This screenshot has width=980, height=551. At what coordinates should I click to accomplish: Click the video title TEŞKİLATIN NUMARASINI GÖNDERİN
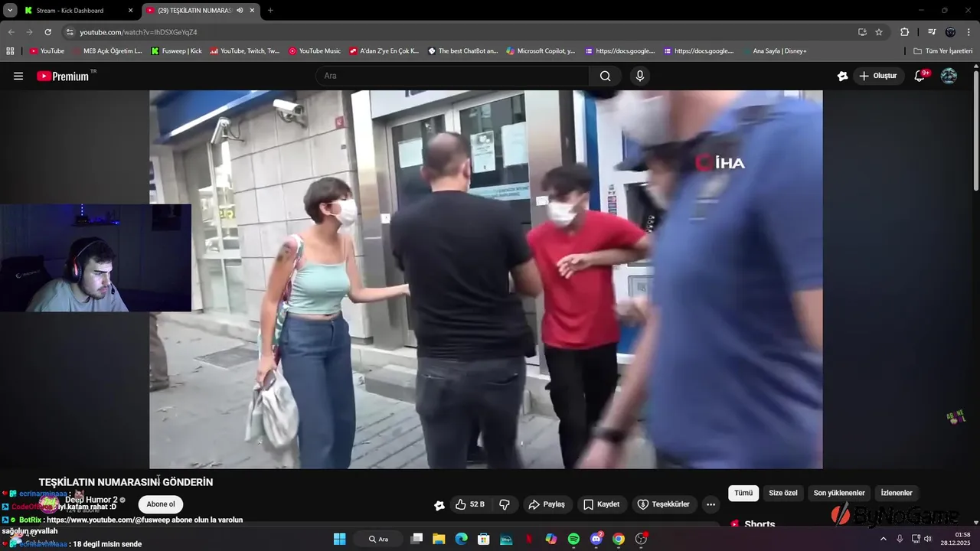[126, 482]
